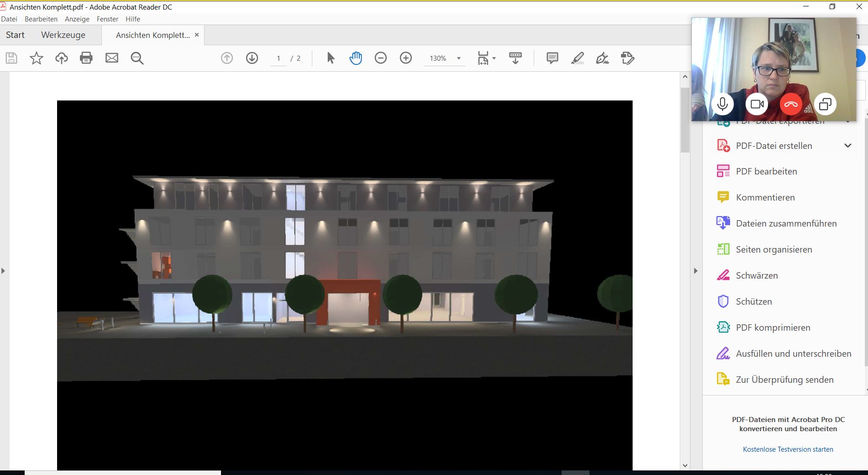Bookmark the file with the star icon
Image resolution: width=868 pixels, height=475 pixels.
click(x=37, y=58)
